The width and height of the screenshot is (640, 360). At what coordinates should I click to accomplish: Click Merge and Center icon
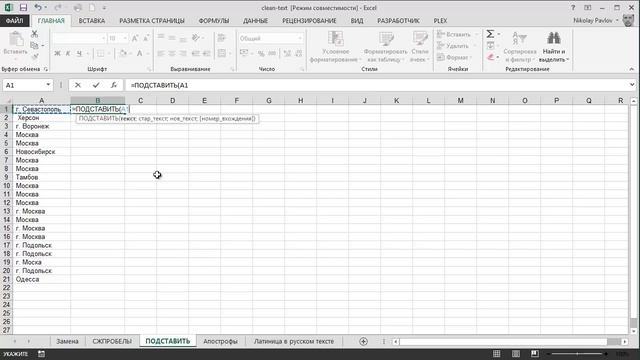tap(222, 53)
